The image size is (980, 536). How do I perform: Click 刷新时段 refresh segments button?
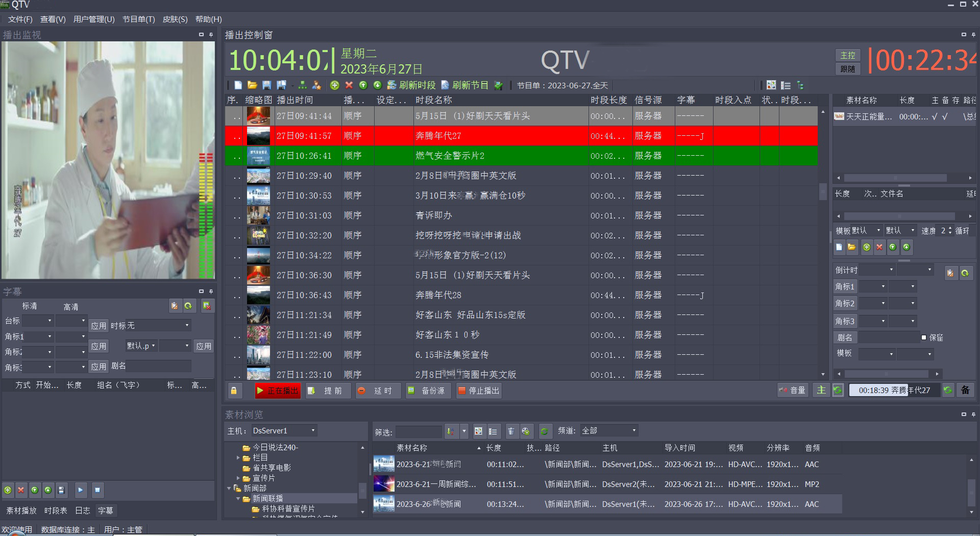pyautogui.click(x=411, y=85)
